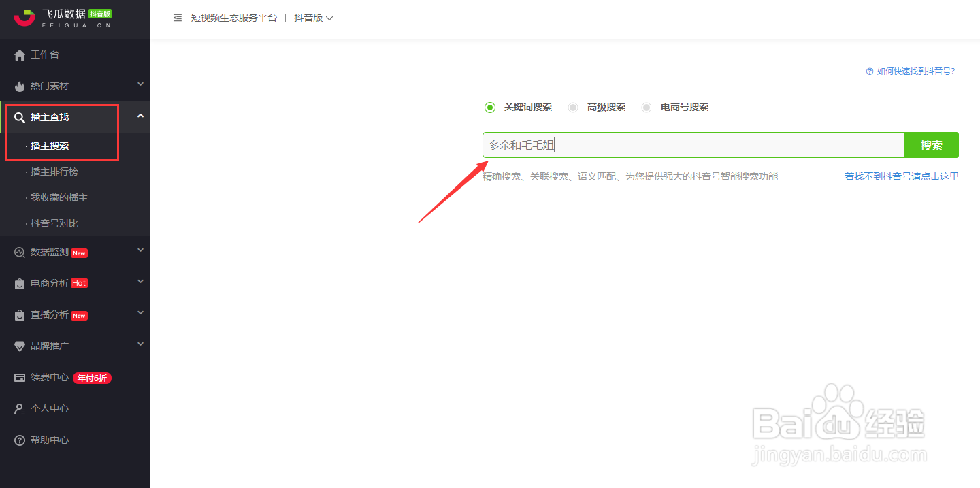
Task: Click the green 搜索 search button
Action: click(x=931, y=144)
